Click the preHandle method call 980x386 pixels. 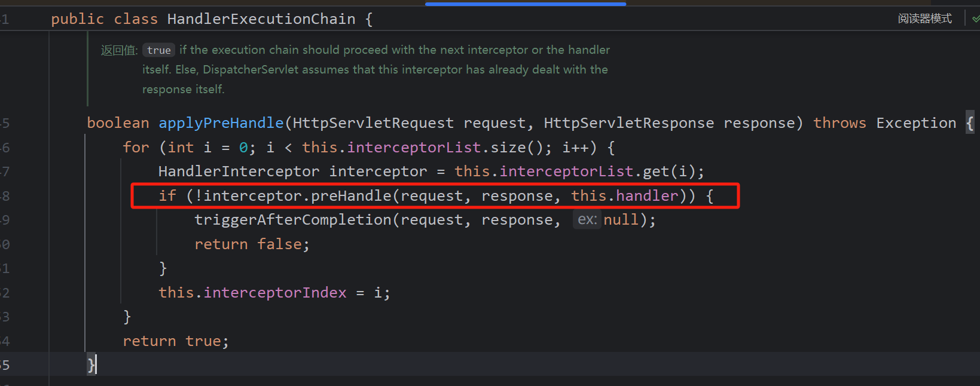pyautogui.click(x=351, y=196)
